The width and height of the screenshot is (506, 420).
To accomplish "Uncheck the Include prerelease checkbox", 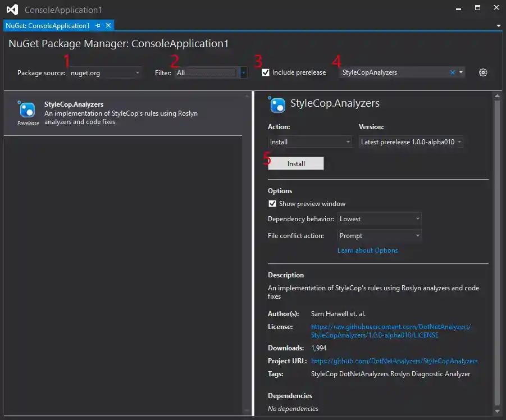I will pos(266,72).
